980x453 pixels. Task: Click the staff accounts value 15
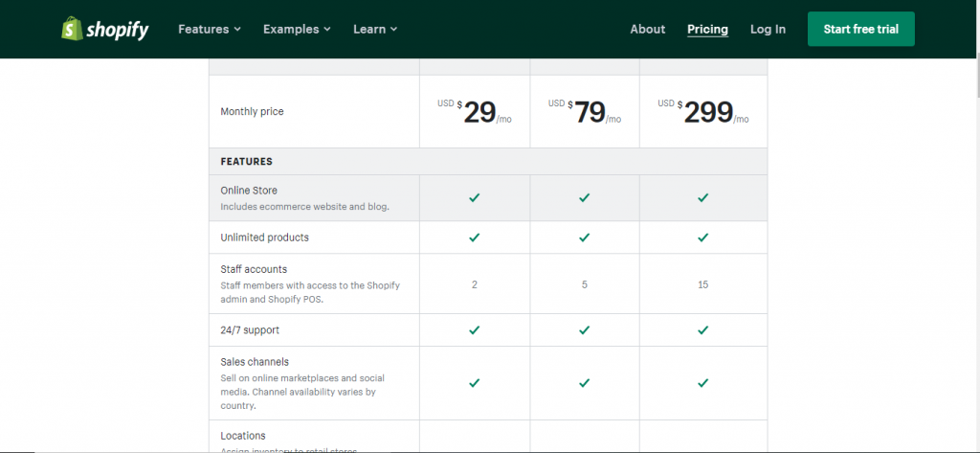[x=703, y=284]
